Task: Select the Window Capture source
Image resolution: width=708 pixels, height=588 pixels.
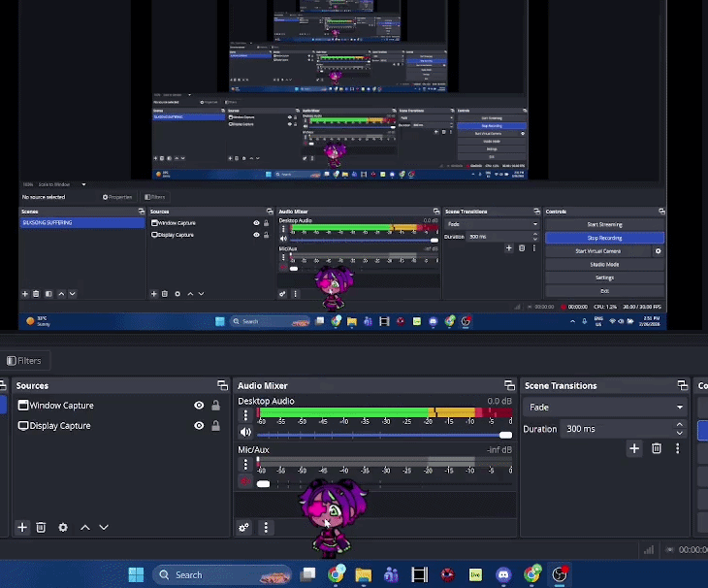Action: click(x=62, y=406)
